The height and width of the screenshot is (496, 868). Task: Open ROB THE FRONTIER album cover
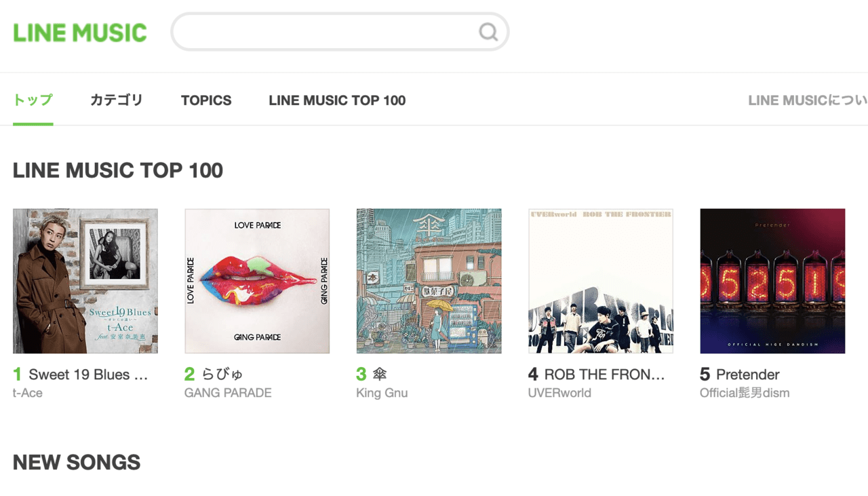point(601,281)
